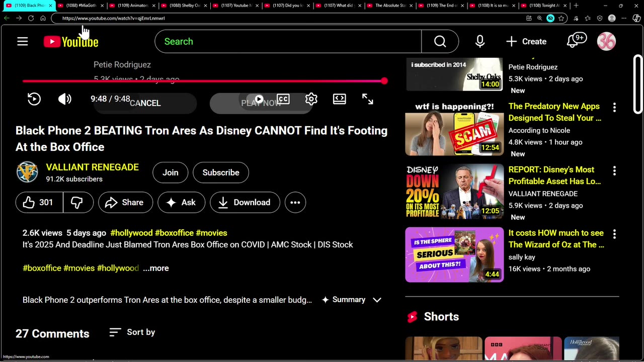
Task: Open the Sort by comments dropdown
Action: [132, 332]
